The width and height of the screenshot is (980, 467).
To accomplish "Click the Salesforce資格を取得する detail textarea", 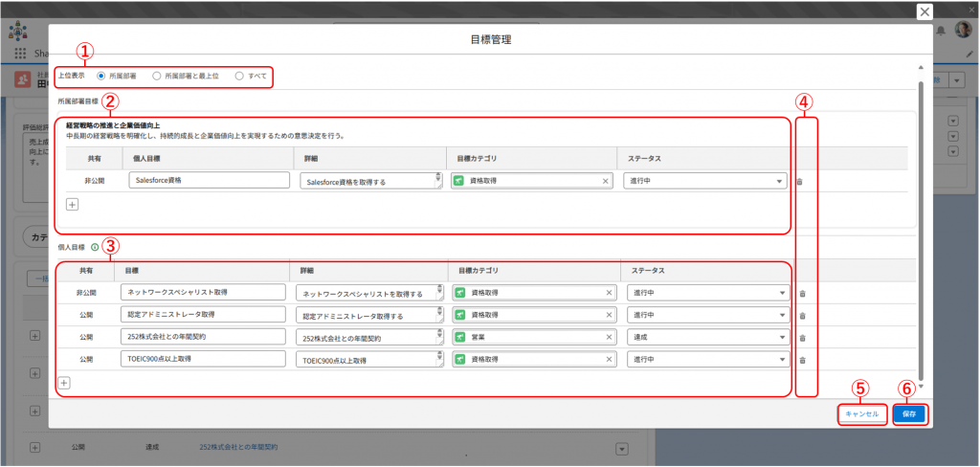I will 368,181.
